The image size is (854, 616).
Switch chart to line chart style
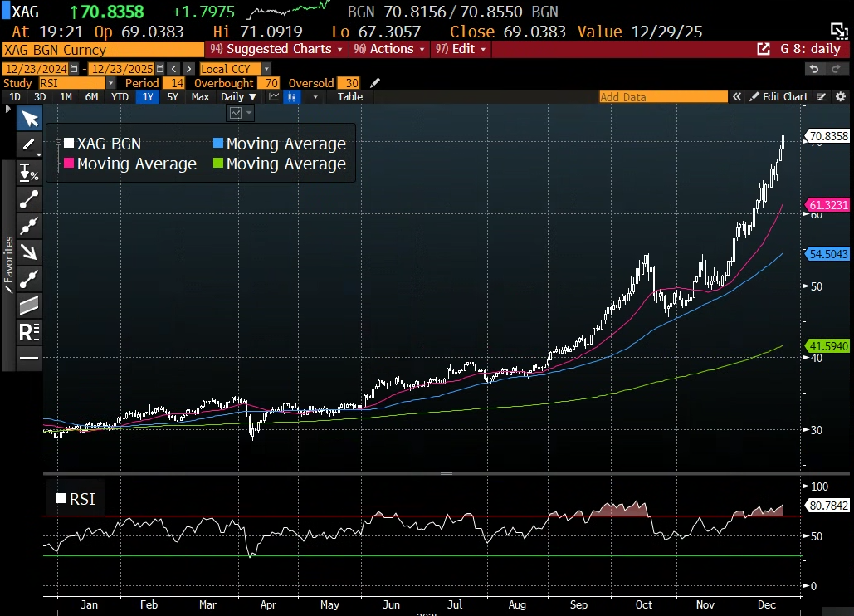(274, 97)
